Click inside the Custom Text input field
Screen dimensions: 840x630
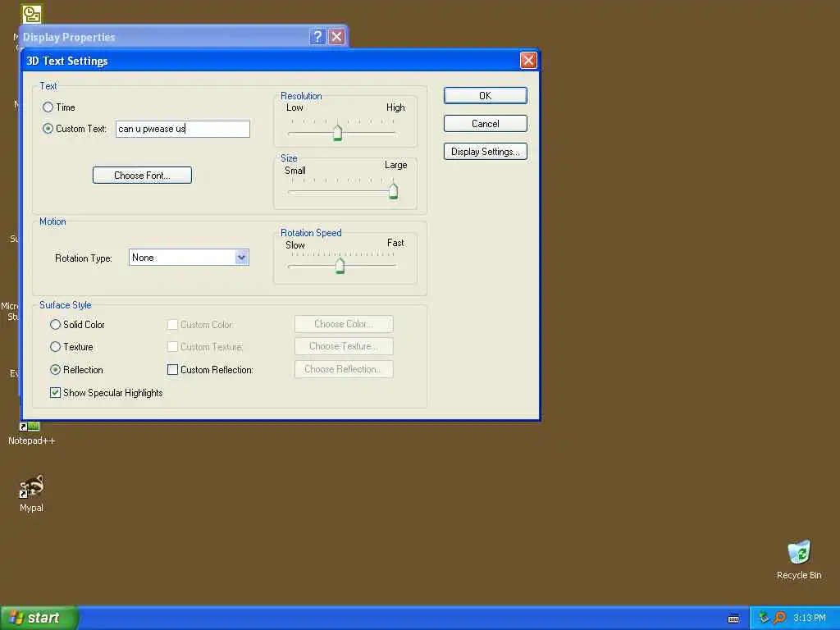tap(183, 129)
